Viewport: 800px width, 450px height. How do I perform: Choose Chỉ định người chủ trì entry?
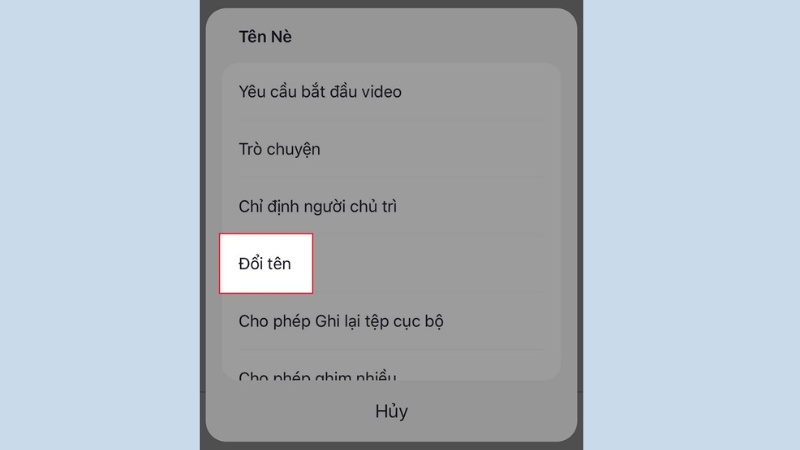click(391, 206)
